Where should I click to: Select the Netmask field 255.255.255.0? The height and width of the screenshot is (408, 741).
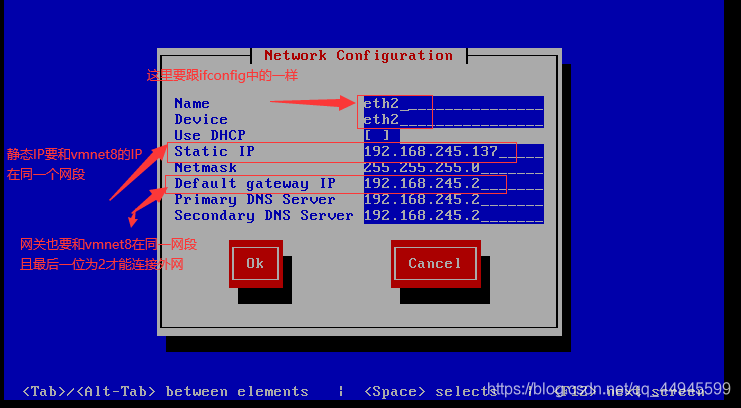click(x=454, y=167)
